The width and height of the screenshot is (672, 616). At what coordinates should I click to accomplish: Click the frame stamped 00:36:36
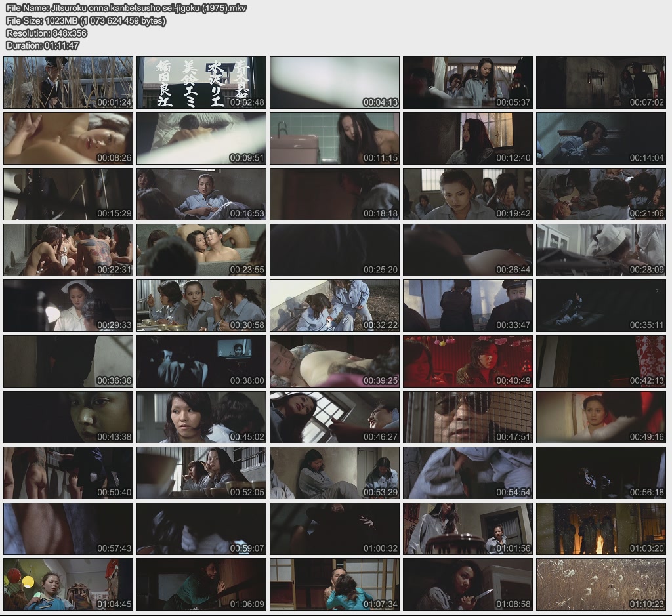68,361
